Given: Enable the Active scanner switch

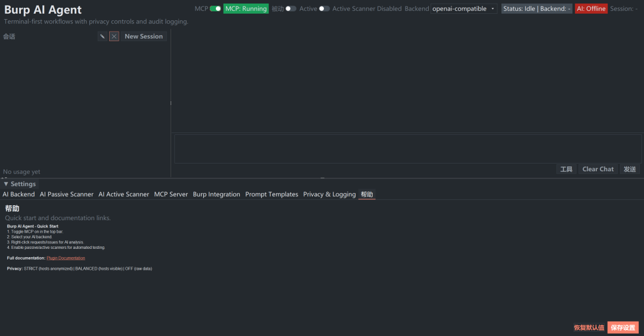Looking at the screenshot, I should click(324, 8).
